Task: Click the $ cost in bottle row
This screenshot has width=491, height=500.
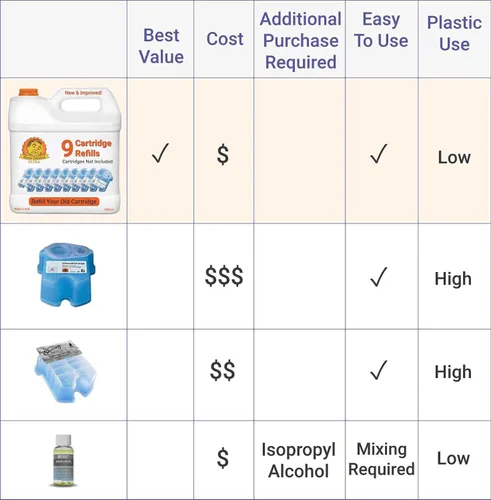Action: coord(223,458)
